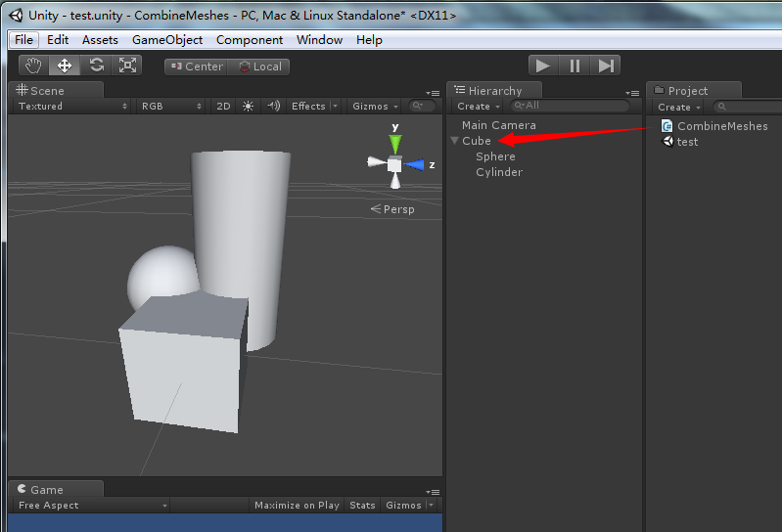Select the Move (translate) tool
The height and width of the screenshot is (532, 782).
click(65, 66)
